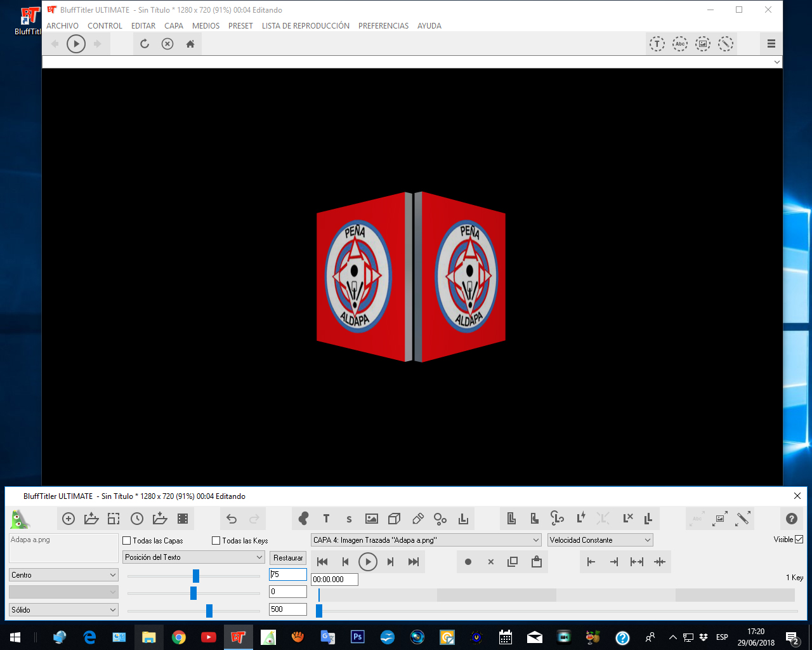Viewport: 812px width, 650px height.
Task: Toggle the Visible checkbox
Action: click(799, 540)
